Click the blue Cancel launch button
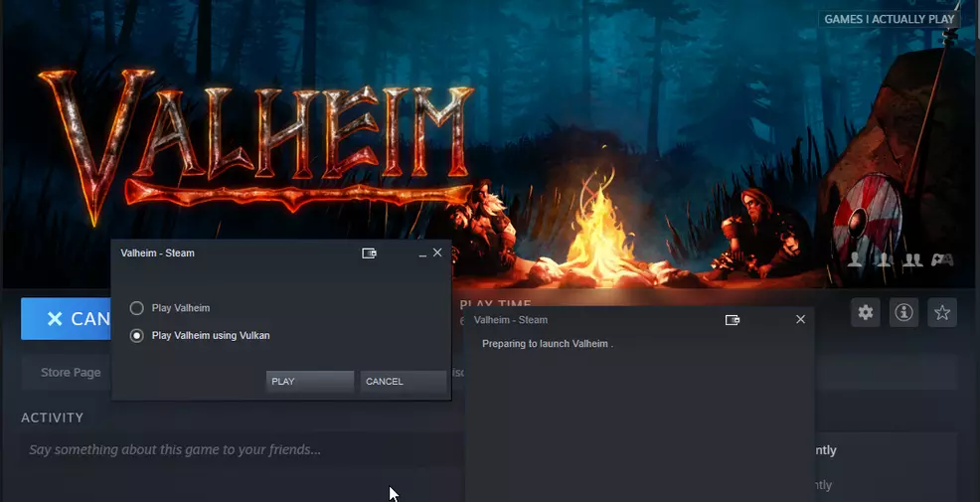This screenshot has width=980, height=502. coord(66,319)
